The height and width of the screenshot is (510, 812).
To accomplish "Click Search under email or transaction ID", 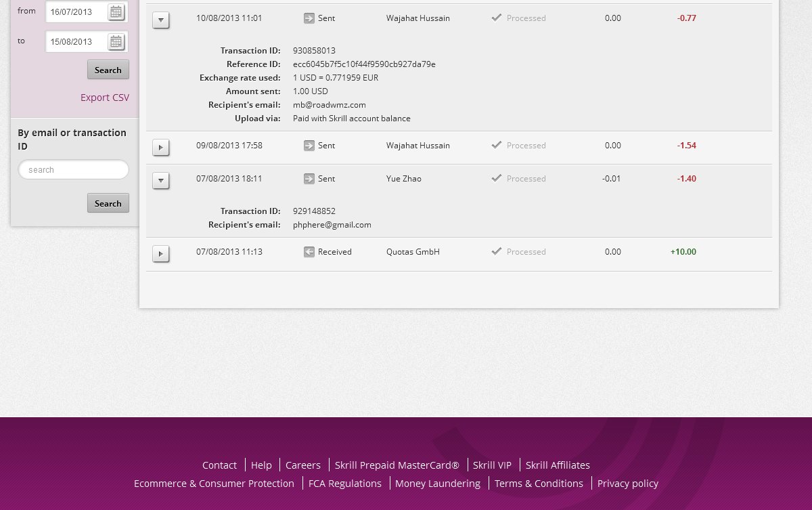I will click(x=108, y=203).
